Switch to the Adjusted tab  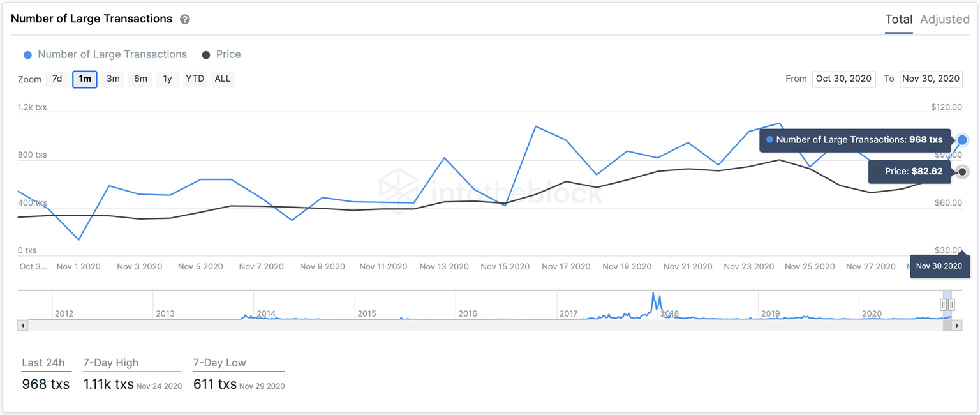[944, 19]
